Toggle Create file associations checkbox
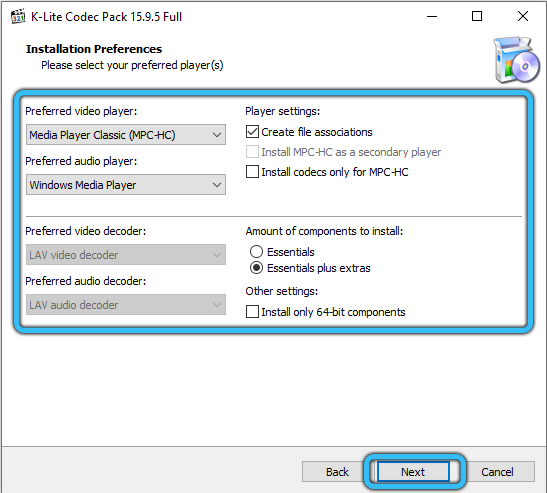Image resolution: width=547 pixels, height=493 pixels. [x=252, y=132]
